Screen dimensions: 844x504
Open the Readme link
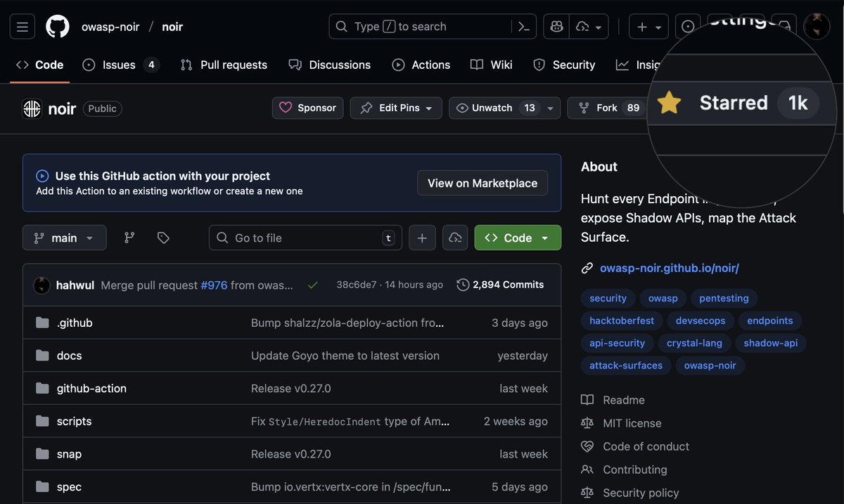click(613, 400)
